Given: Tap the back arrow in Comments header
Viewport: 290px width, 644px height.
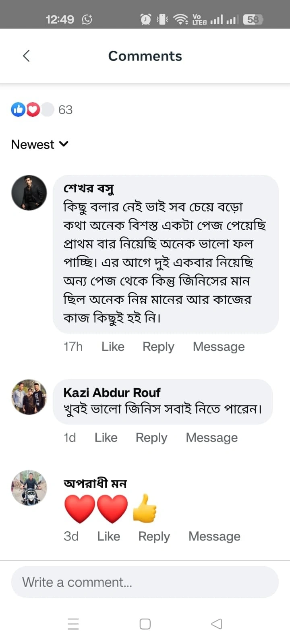Looking at the screenshot, I should coord(27,56).
